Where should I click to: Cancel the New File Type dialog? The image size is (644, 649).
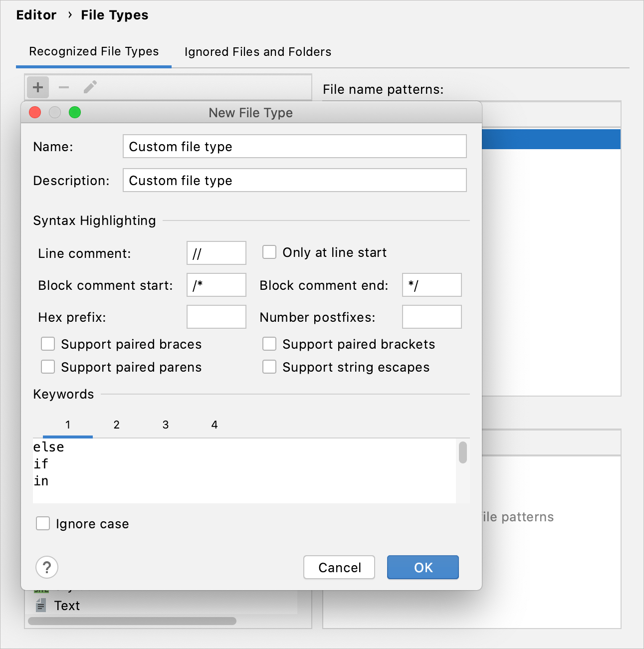point(339,567)
